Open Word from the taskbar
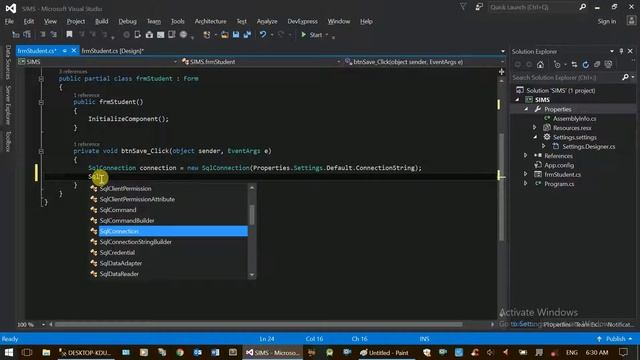 (215, 352)
